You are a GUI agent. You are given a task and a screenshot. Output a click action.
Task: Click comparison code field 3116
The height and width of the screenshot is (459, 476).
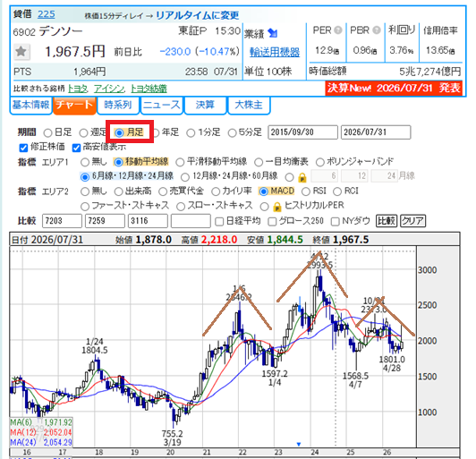[x=148, y=221]
